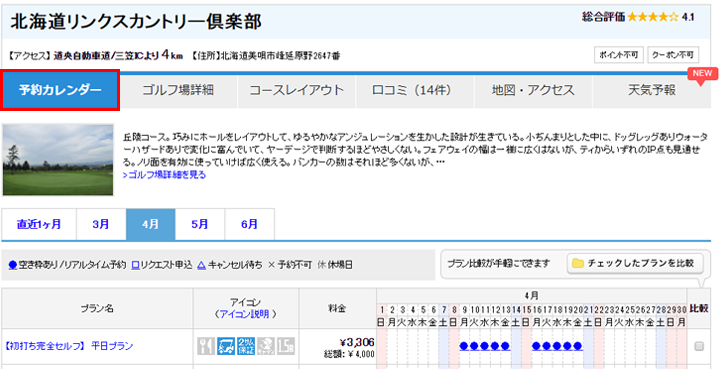Book the April 13 availability dot
The height and width of the screenshot is (369, 720).
(x=506, y=346)
